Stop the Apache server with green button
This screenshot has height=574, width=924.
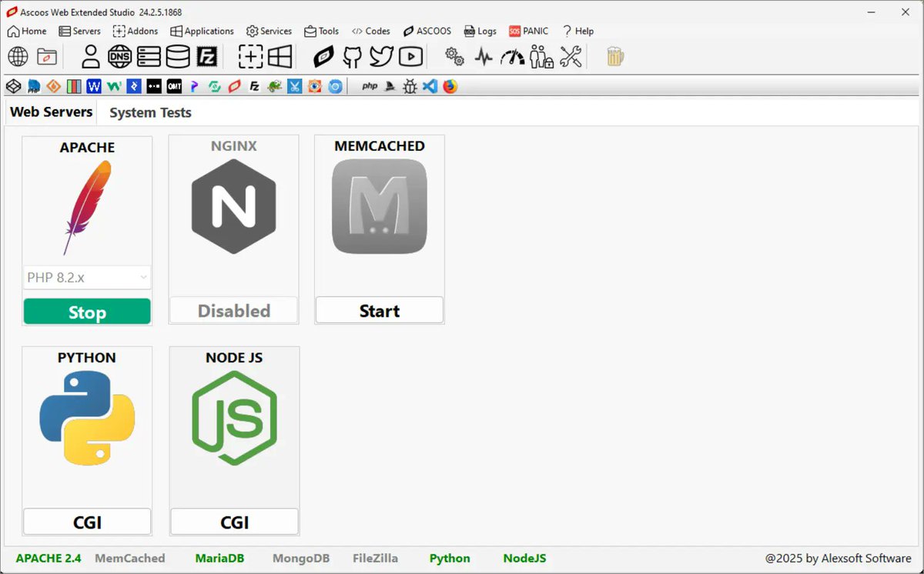coord(87,312)
